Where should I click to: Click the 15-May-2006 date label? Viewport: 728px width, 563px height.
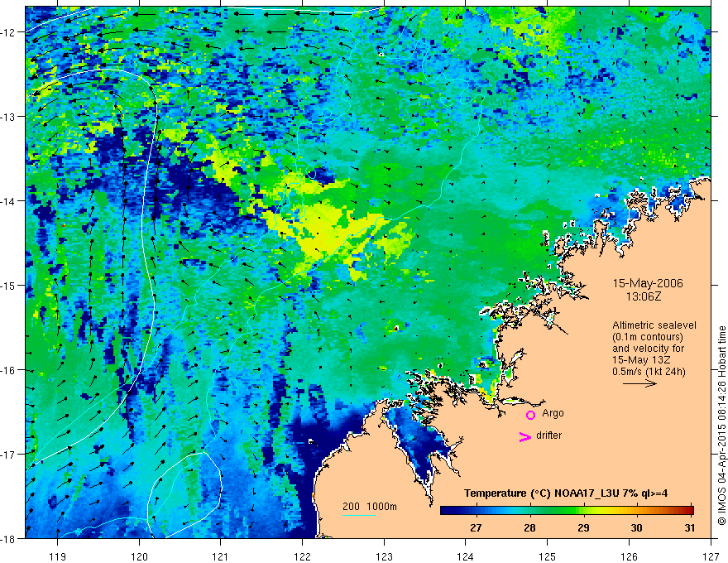coord(648,283)
